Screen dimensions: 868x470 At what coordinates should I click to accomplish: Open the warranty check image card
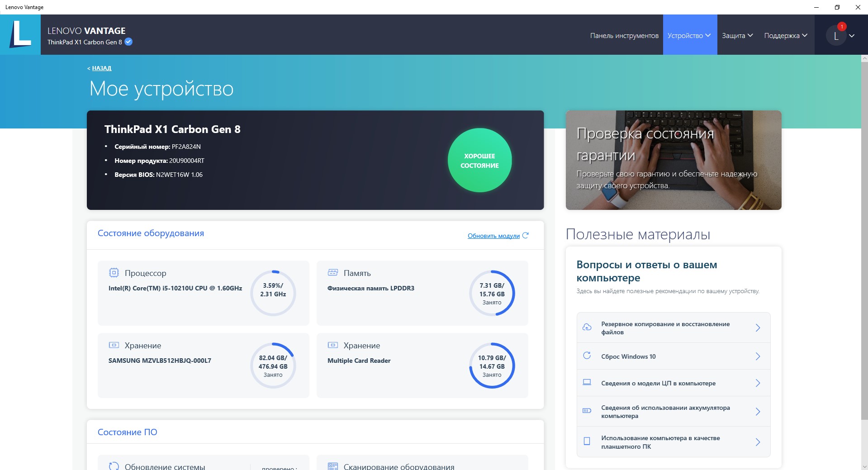[x=674, y=160]
